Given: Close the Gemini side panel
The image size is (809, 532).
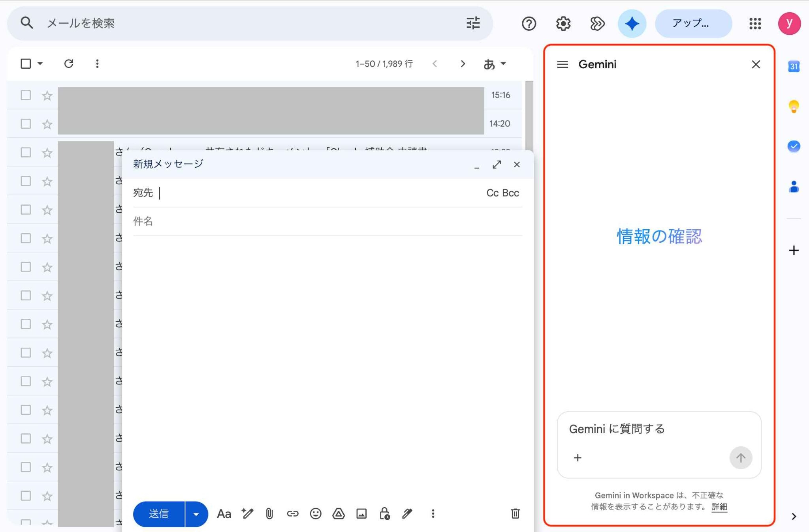Looking at the screenshot, I should [x=756, y=64].
